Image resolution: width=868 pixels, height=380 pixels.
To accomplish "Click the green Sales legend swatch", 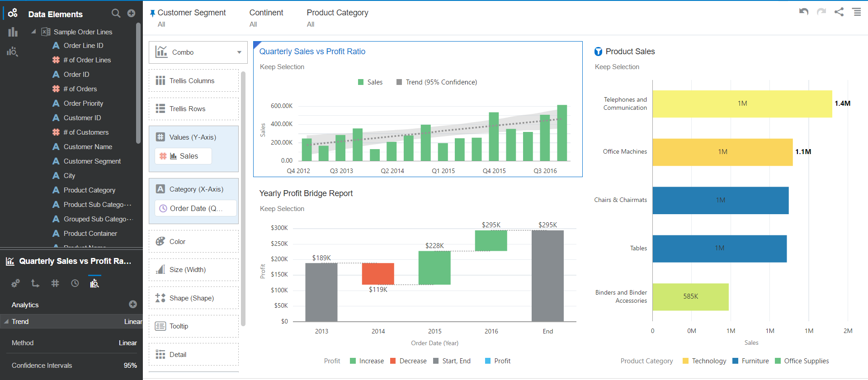I will click(361, 82).
